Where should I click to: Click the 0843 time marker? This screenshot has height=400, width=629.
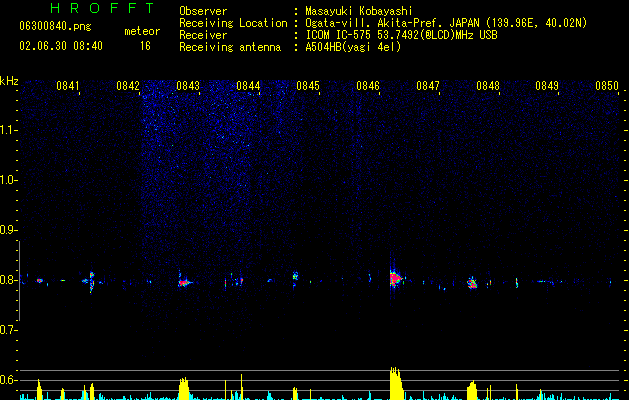[188, 86]
